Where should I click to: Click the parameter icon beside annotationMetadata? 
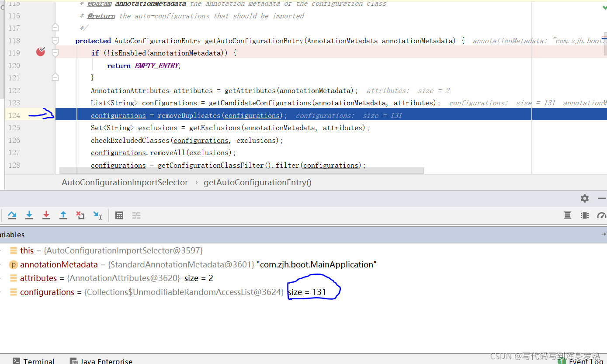13,264
